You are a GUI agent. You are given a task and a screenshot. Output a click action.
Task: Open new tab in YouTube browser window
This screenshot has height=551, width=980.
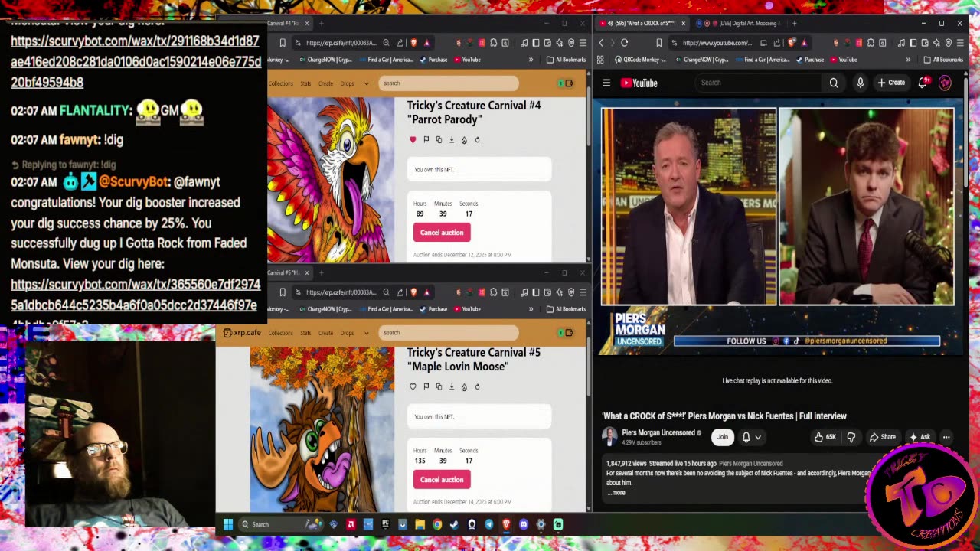[794, 23]
